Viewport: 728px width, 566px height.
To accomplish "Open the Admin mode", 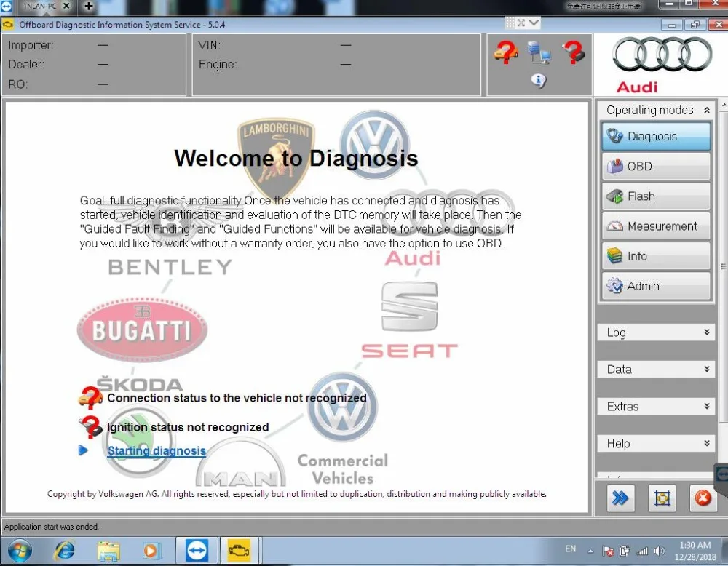I will click(656, 286).
